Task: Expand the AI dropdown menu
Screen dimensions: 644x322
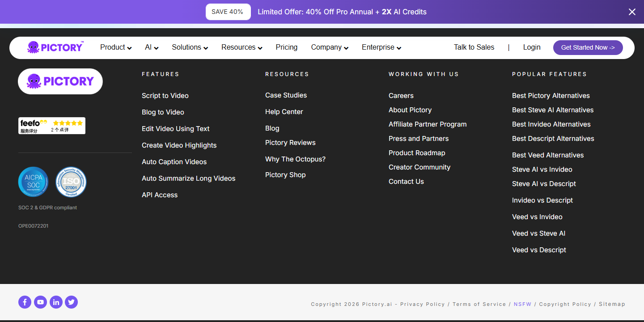Action: coord(152,47)
